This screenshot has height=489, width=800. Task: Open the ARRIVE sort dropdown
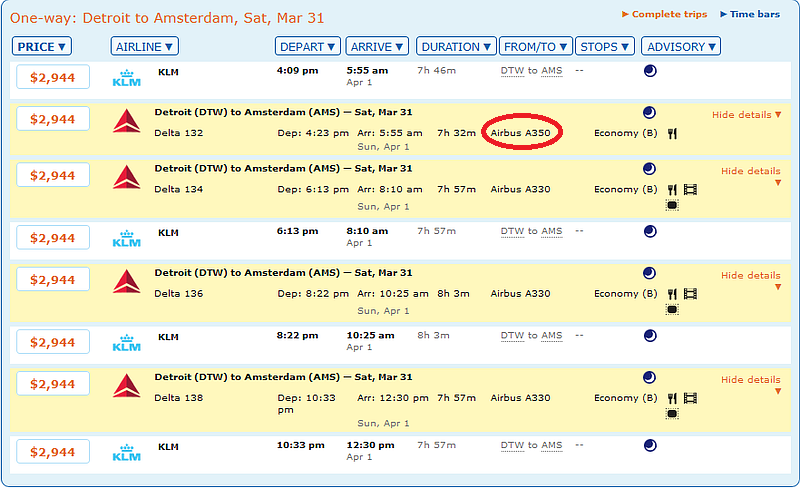click(x=377, y=46)
